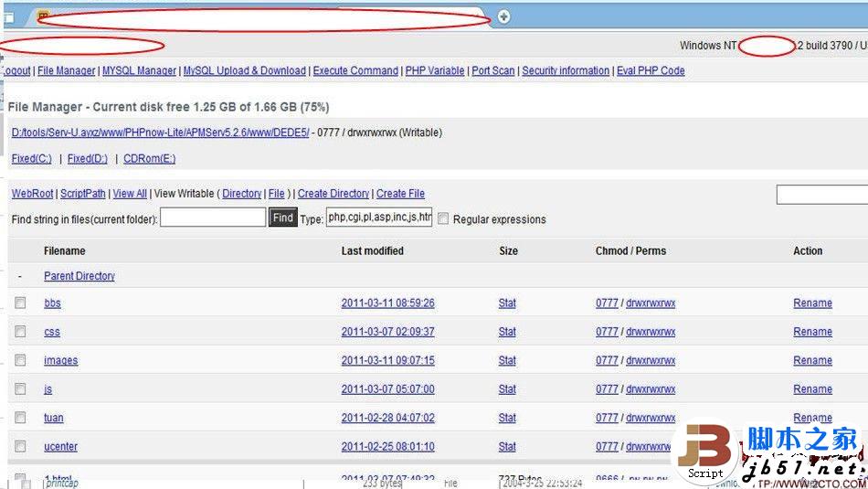The width and height of the screenshot is (868, 489).
Task: Switch to the Fixed(C:) drive
Action: coord(32,158)
